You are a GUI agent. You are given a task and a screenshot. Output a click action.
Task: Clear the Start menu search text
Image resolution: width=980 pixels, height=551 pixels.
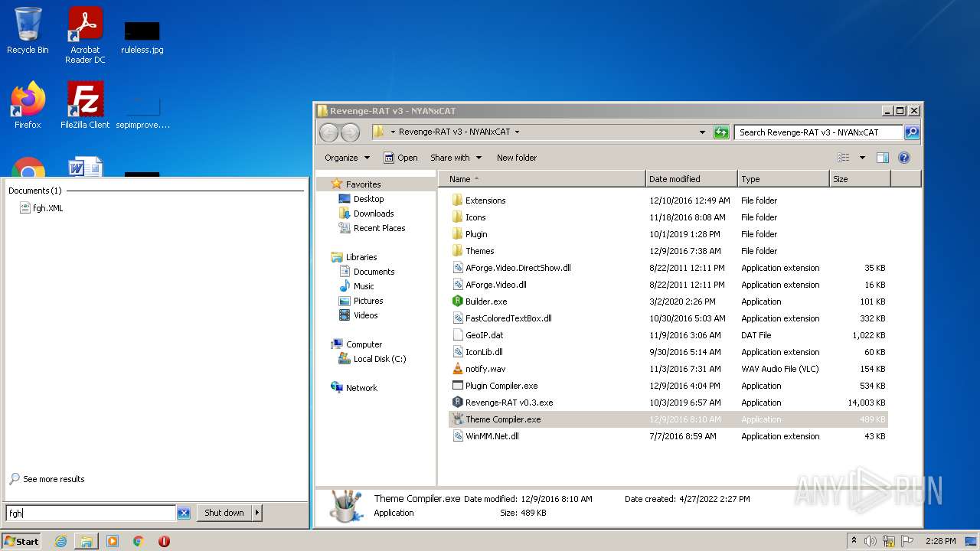click(184, 513)
